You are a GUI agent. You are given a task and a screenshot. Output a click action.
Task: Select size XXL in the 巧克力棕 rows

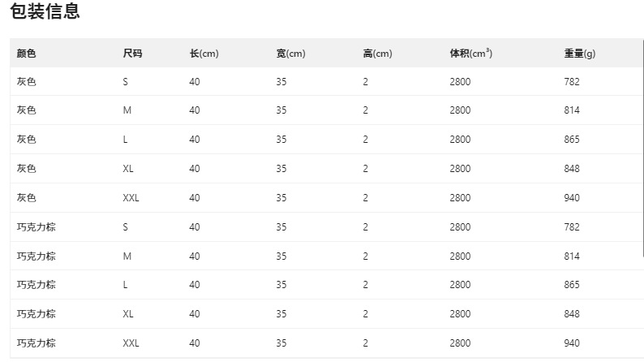pos(131,343)
